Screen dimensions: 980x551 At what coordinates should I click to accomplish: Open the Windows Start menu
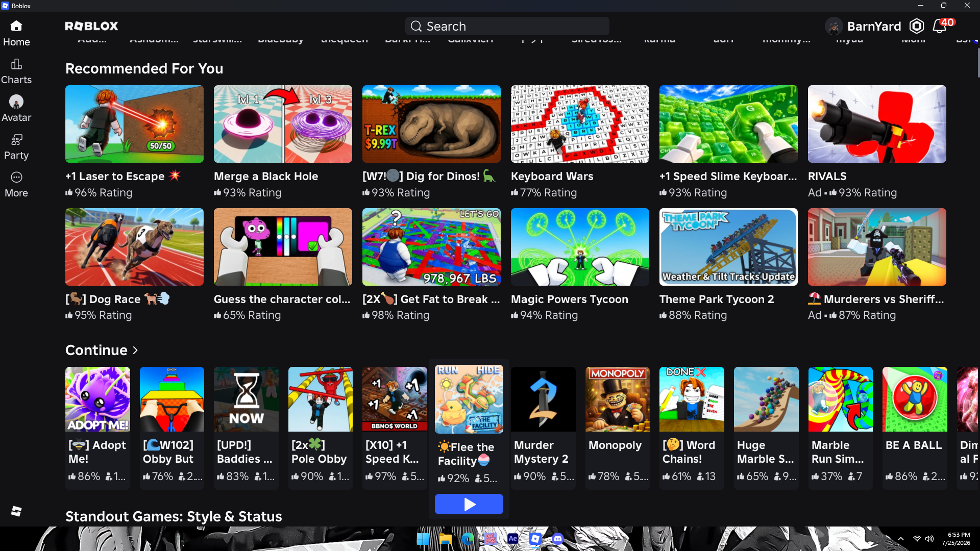pos(423,539)
